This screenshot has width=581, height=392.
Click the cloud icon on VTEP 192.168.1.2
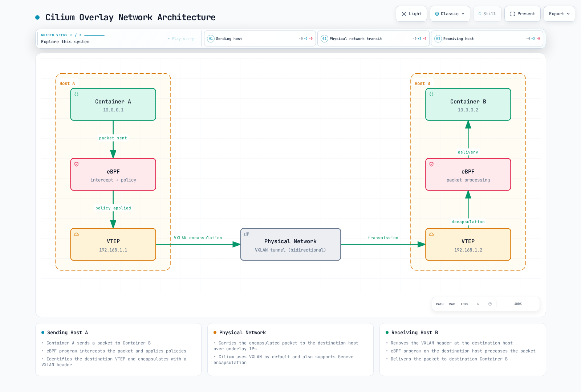coord(431,234)
